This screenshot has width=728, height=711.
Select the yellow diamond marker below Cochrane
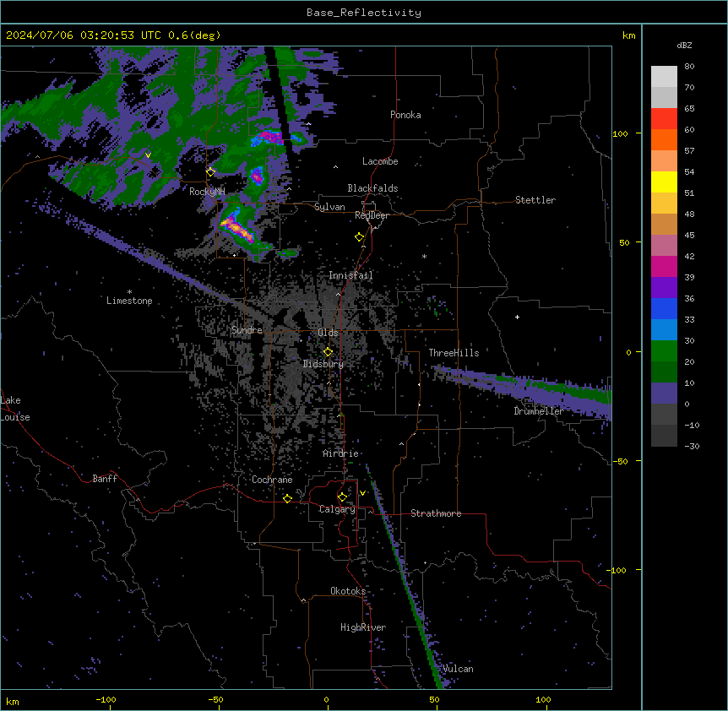click(x=287, y=498)
